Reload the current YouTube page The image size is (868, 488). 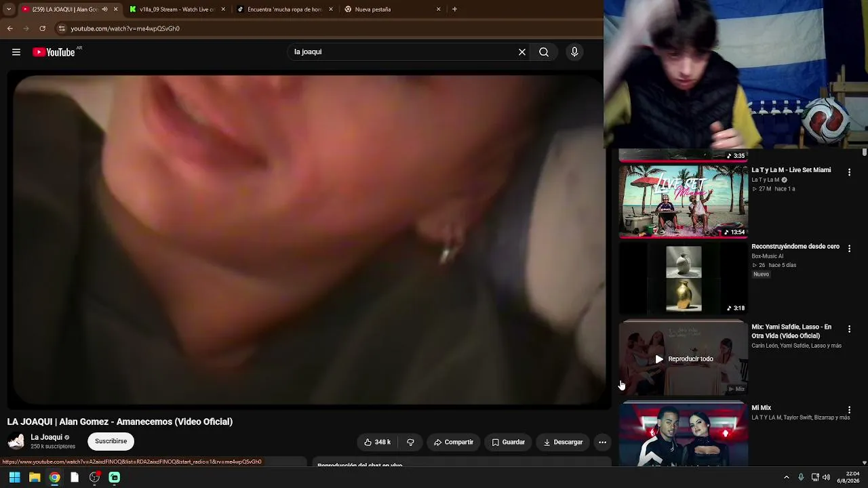[x=43, y=28]
